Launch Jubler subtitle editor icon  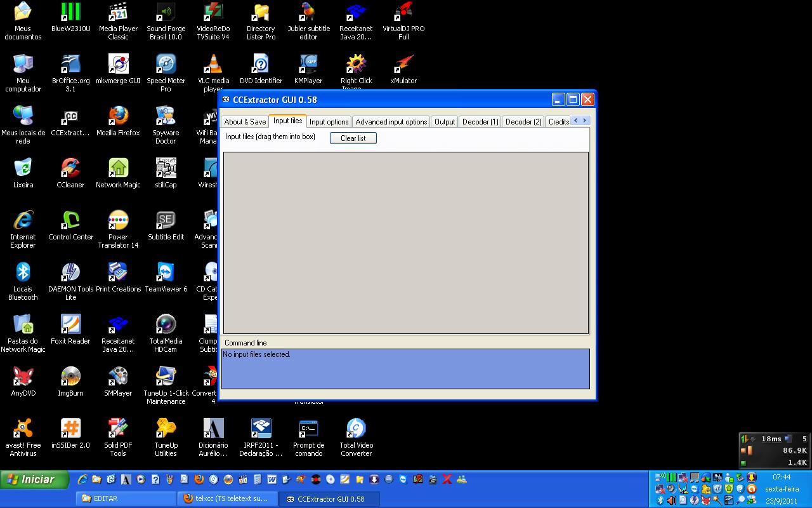coord(308,21)
